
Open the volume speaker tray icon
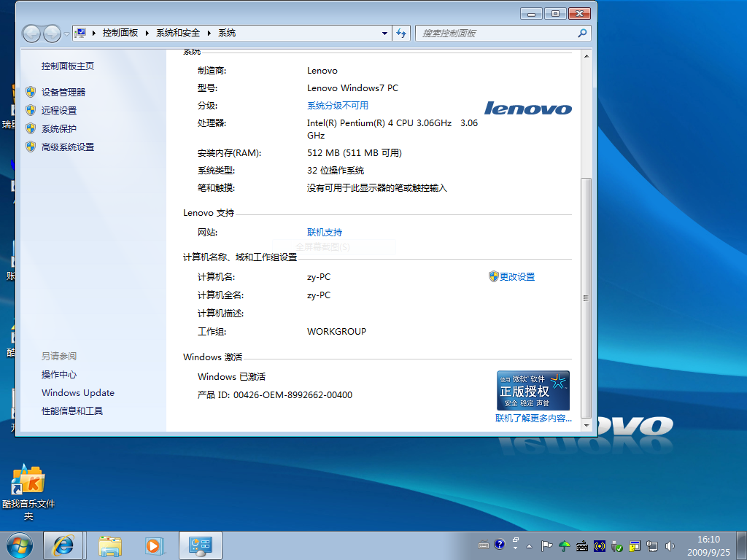coord(670,545)
